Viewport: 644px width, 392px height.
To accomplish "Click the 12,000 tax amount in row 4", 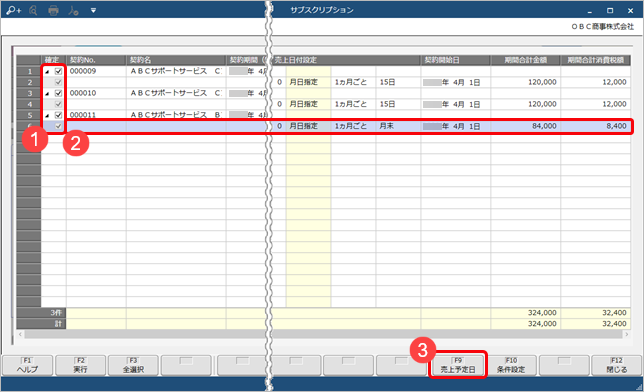I will pos(596,104).
